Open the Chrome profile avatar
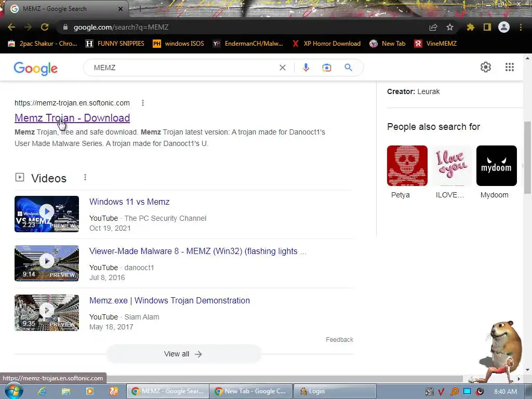The width and height of the screenshot is (532, 399). click(x=504, y=27)
